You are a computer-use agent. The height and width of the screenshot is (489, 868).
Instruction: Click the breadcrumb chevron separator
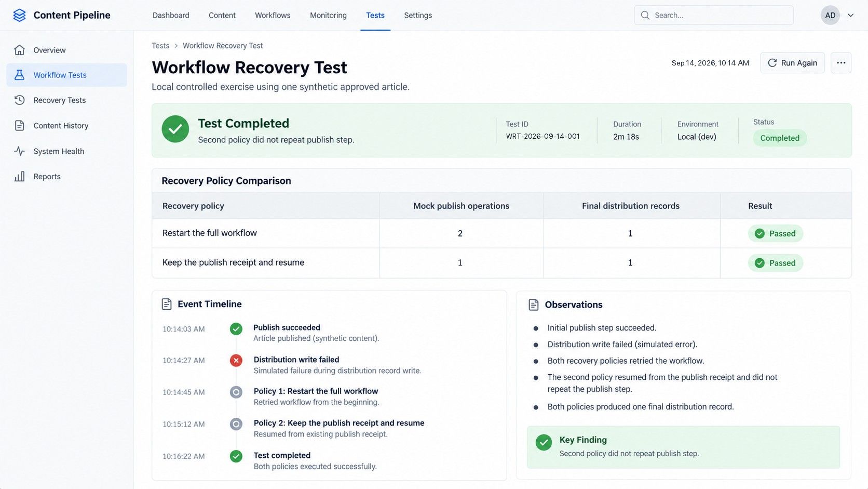point(176,46)
